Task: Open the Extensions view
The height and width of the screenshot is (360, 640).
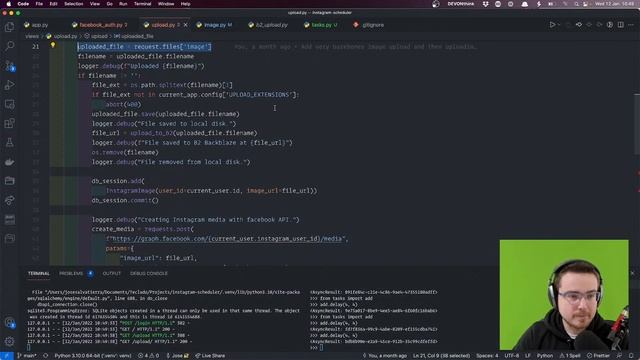Action: (x=9, y=123)
